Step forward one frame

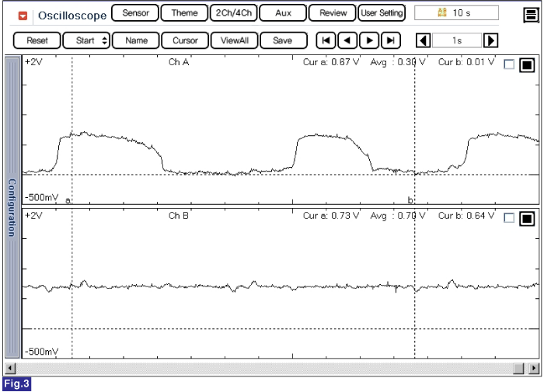(369, 40)
